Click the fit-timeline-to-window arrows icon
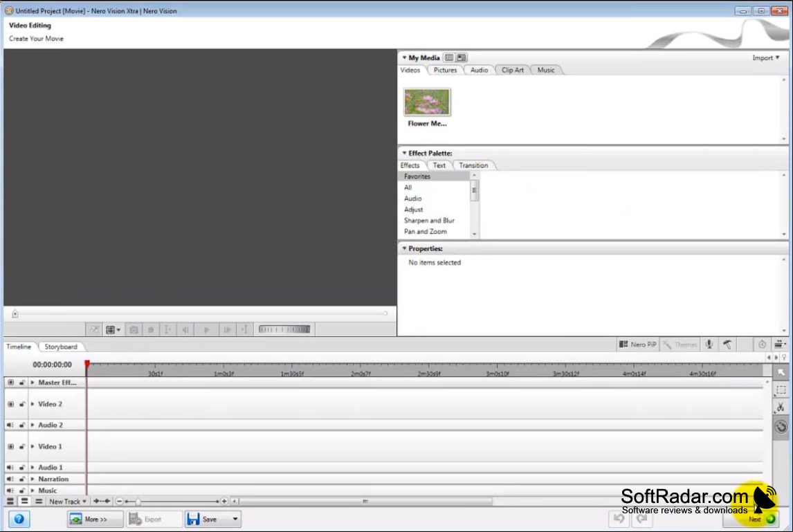 102,501
